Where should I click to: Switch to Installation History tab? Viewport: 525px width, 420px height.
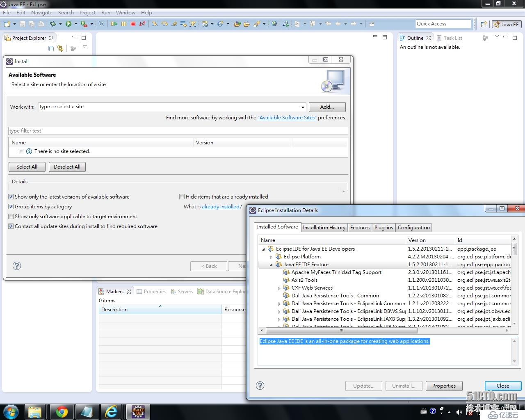[x=324, y=228]
